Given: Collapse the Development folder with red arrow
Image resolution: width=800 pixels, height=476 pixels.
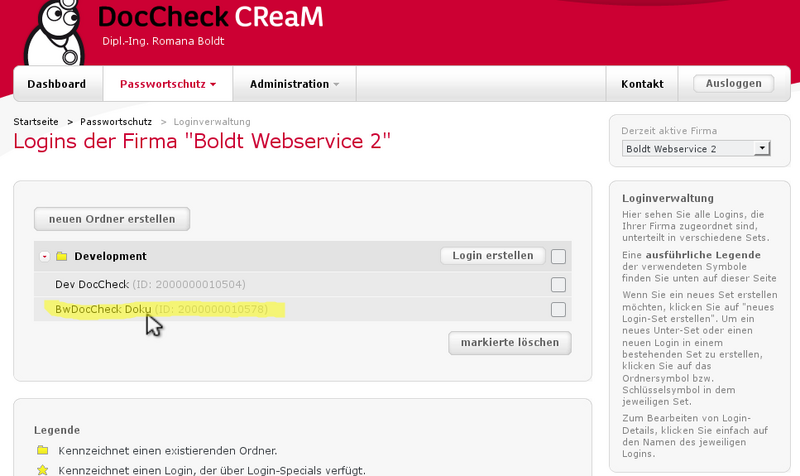Looking at the screenshot, I should (x=45, y=256).
